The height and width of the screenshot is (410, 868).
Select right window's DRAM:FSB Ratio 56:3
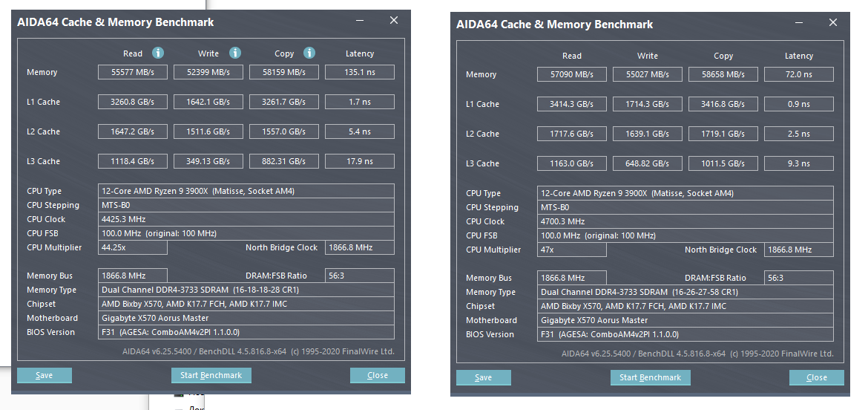point(799,278)
